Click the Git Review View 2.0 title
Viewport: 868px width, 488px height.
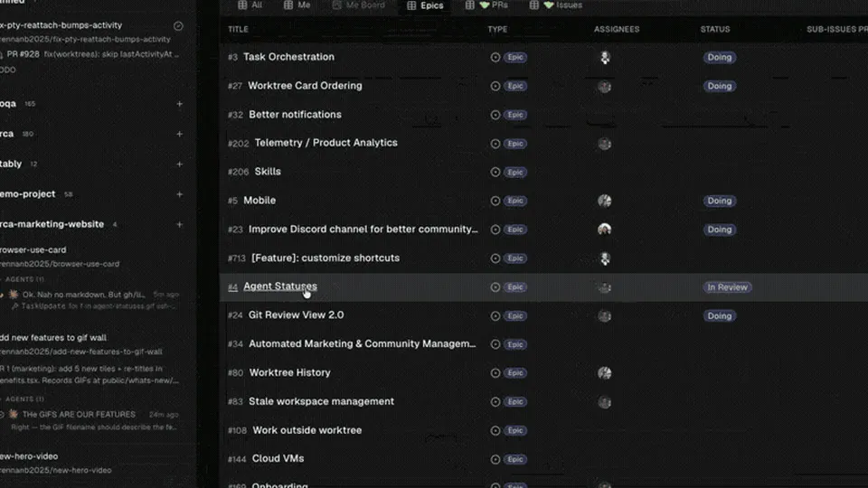point(296,314)
